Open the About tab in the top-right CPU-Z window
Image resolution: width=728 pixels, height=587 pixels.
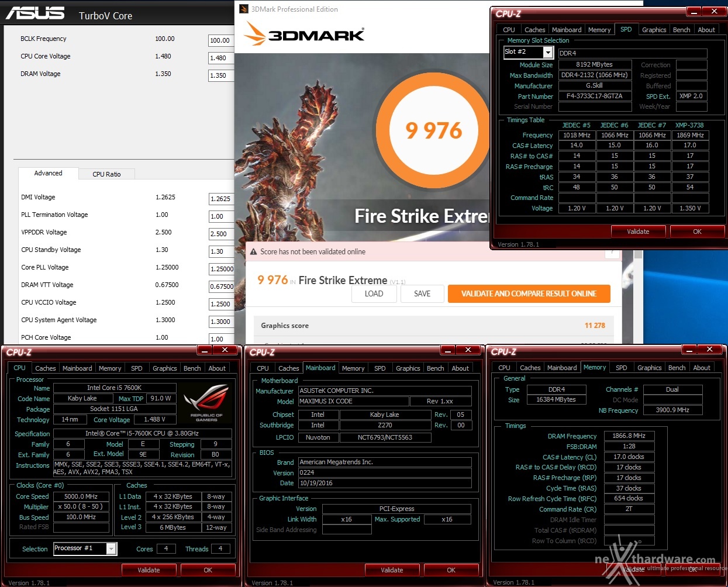point(706,30)
